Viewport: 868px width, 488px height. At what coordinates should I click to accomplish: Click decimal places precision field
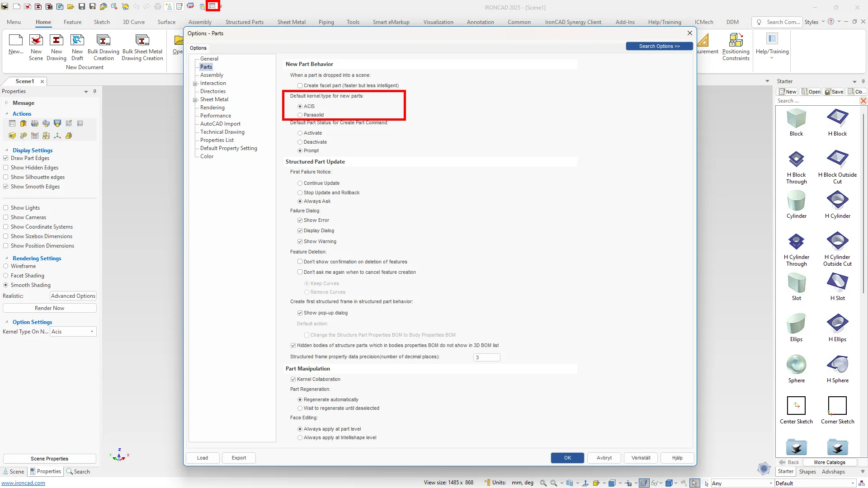coord(486,357)
